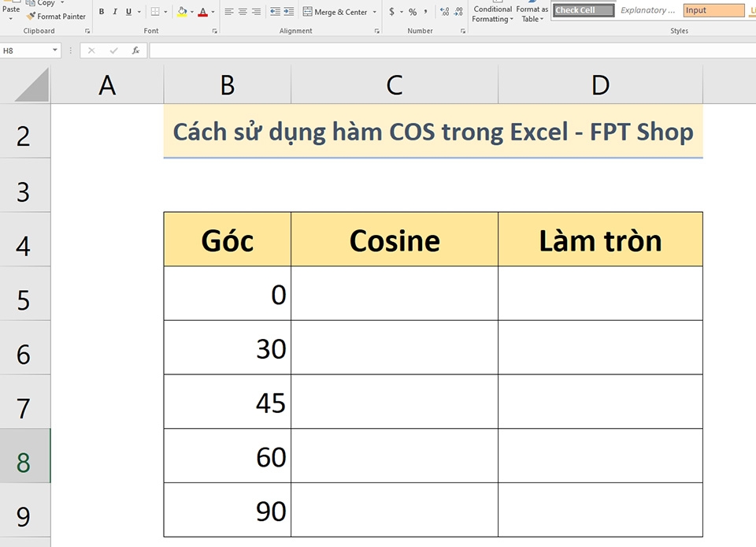Screen dimensions: 756x547
Task: Click the Copy icon
Action: [29, 3]
